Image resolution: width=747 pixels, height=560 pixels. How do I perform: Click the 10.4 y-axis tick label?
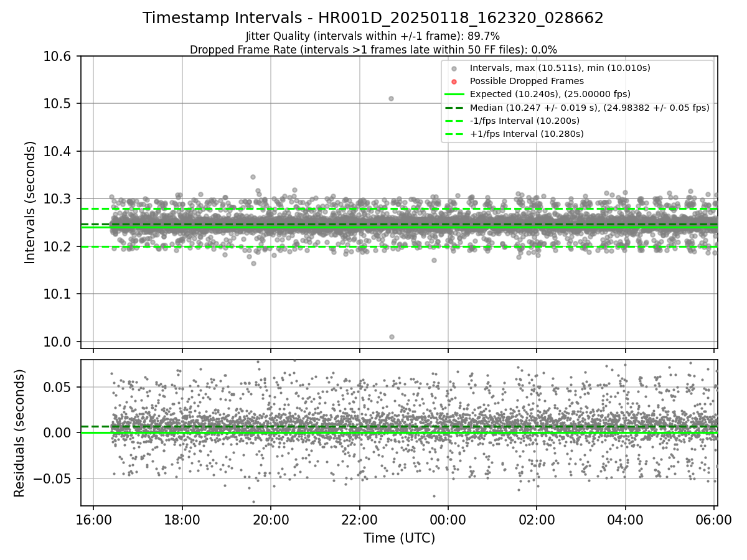pos(59,151)
